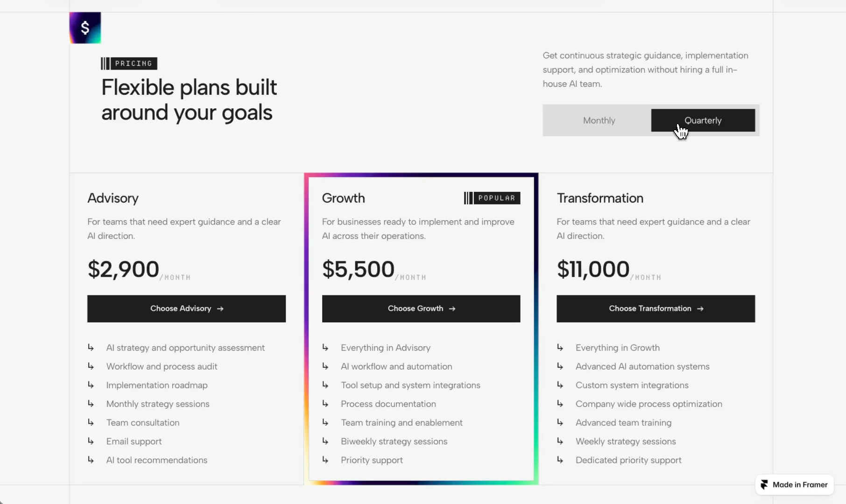Click arrow bullet next to Email support
The image size is (846, 504).
(x=91, y=441)
